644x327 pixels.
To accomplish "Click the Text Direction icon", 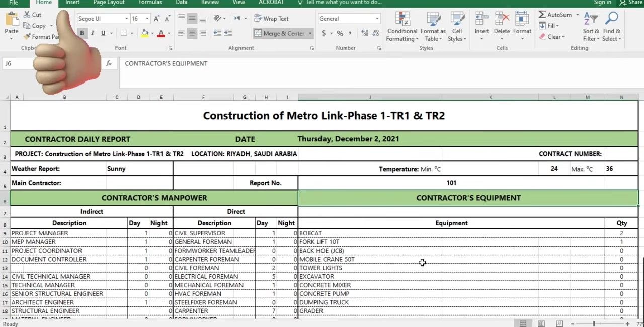I will [237, 18].
